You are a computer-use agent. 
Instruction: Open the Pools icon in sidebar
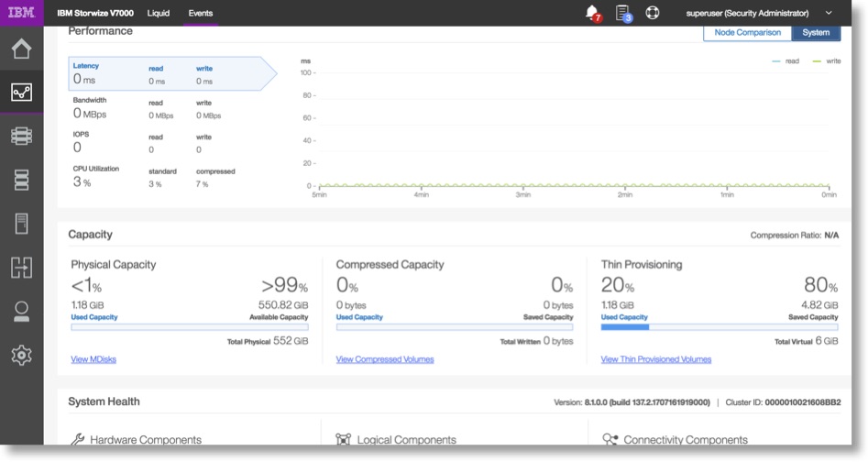[21, 137]
